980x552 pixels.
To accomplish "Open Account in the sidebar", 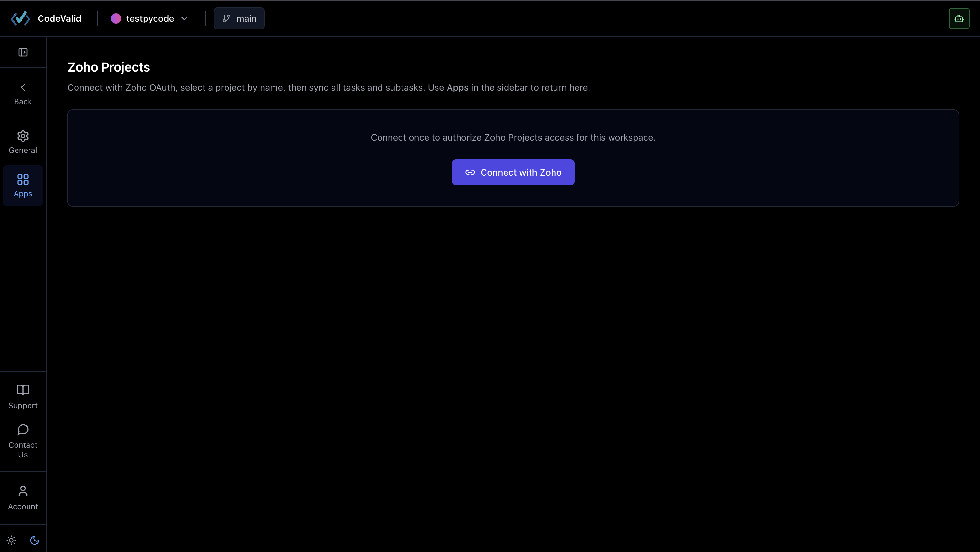I will click(x=23, y=498).
